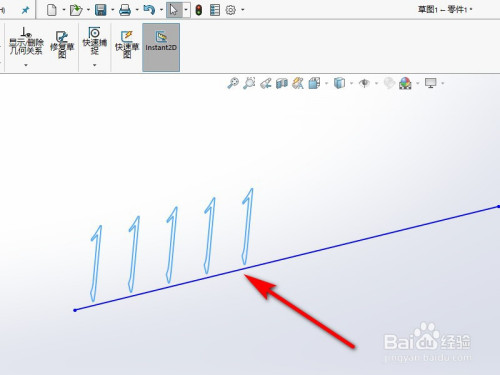Open the Options gear icon

[230, 10]
